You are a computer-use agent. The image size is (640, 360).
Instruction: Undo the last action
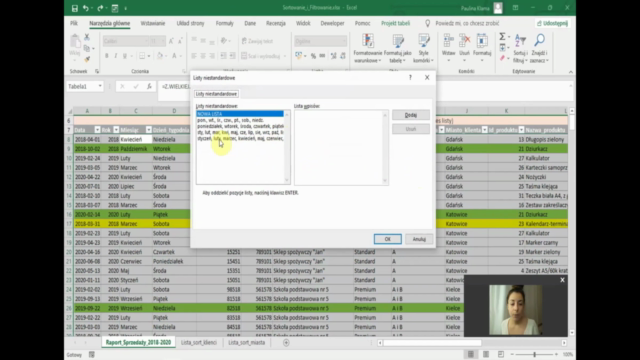[x=86, y=8]
